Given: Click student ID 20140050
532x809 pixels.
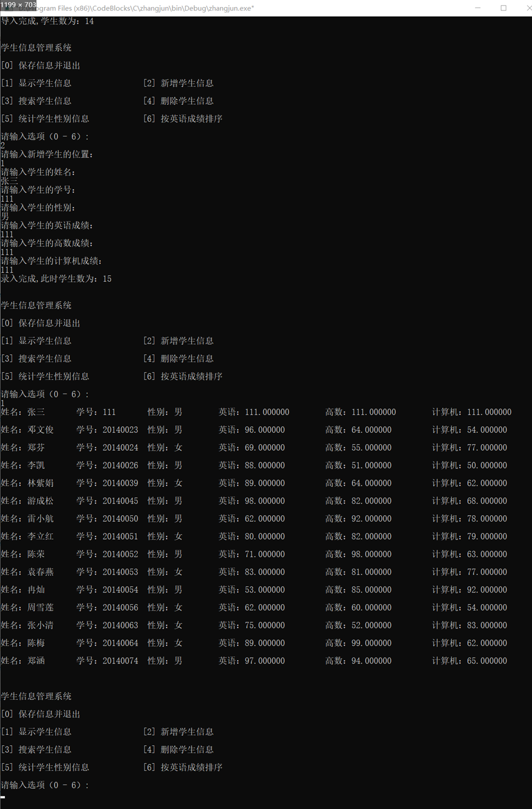Looking at the screenshot, I should tap(120, 519).
